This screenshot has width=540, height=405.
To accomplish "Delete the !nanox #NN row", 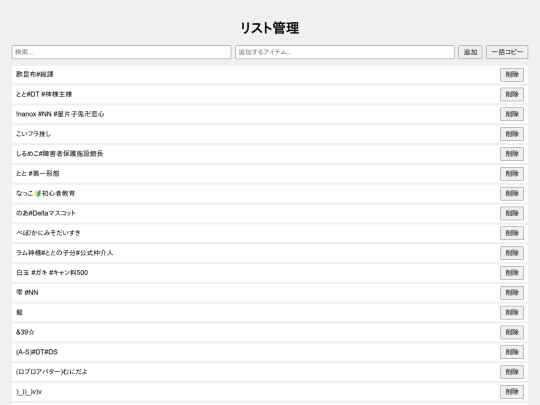I will pyautogui.click(x=512, y=114).
